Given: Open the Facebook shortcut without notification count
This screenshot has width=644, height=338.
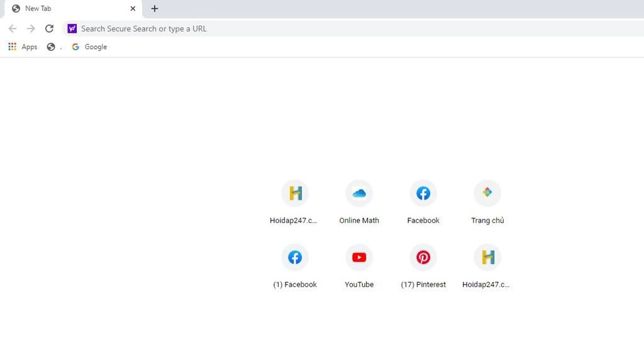Looking at the screenshot, I should (423, 194).
